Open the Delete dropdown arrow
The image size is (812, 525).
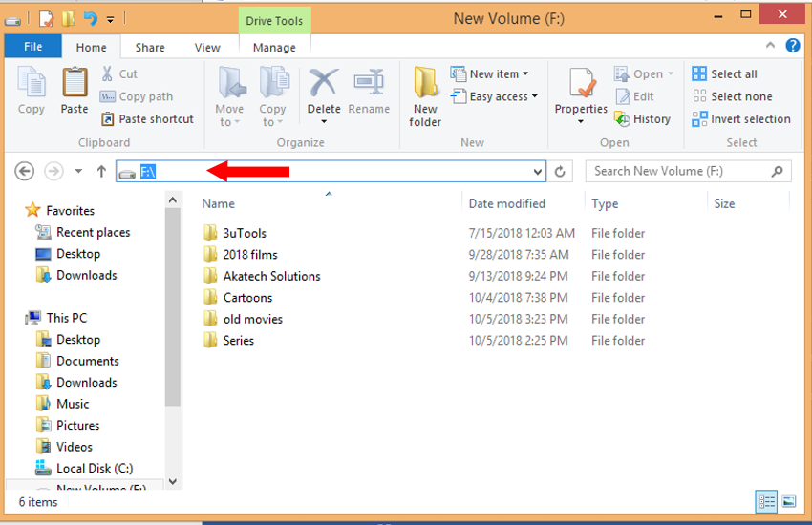(x=324, y=122)
